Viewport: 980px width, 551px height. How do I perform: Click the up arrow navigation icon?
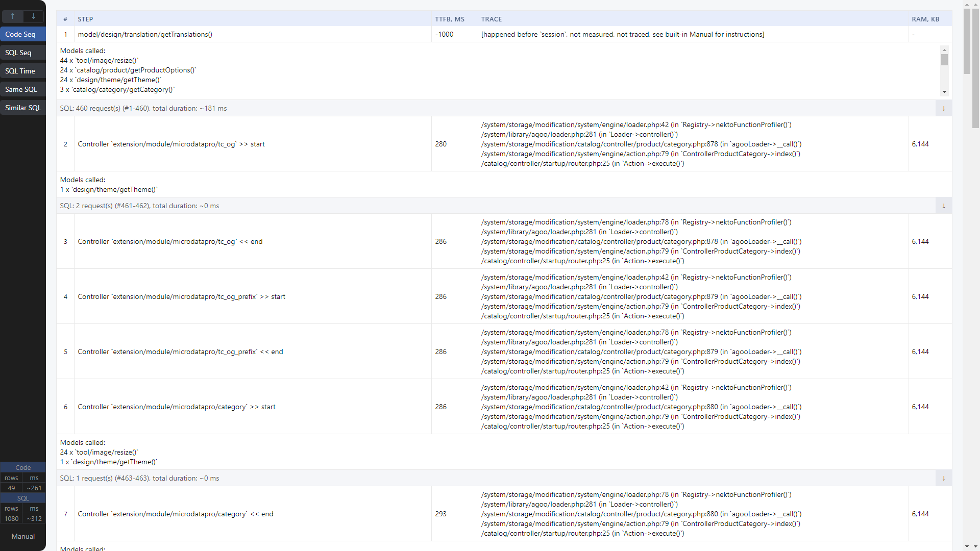tap(12, 16)
